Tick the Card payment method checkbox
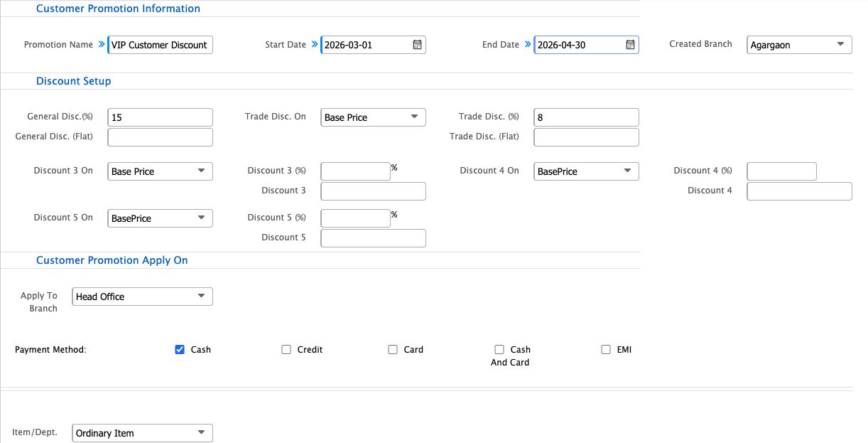The width and height of the screenshot is (868, 443). pyautogui.click(x=393, y=349)
